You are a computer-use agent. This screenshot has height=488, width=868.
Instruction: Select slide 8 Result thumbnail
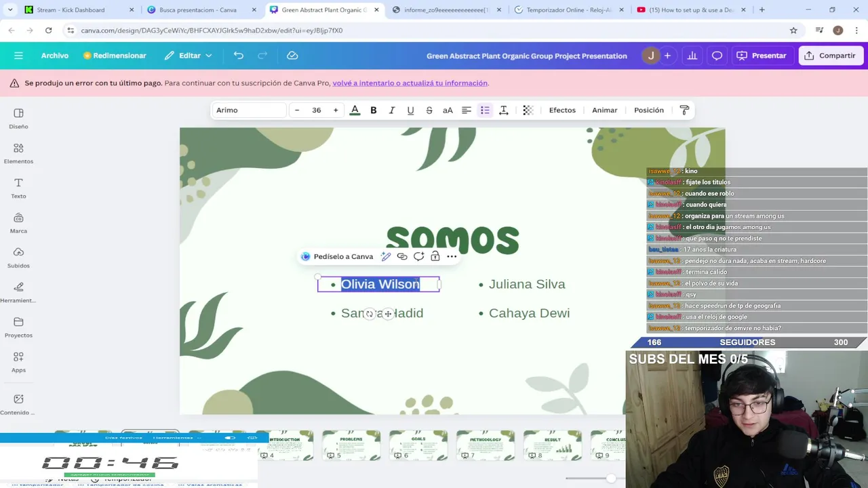tap(553, 444)
